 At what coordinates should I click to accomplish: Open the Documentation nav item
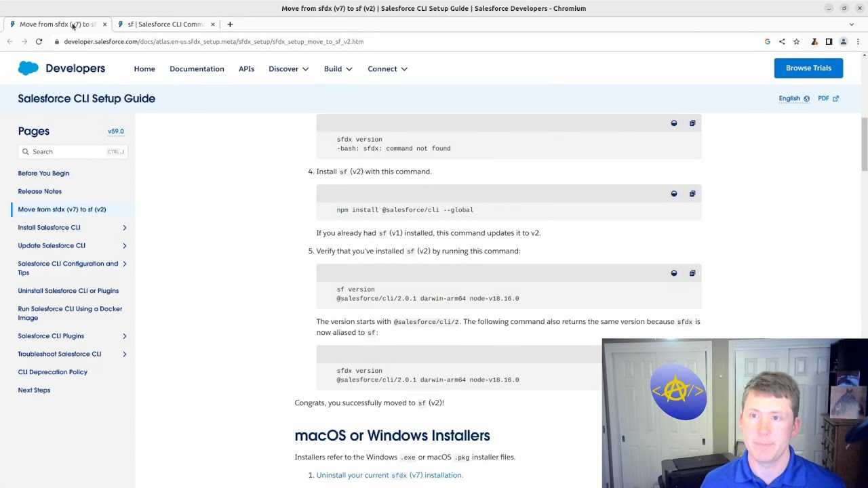point(197,68)
